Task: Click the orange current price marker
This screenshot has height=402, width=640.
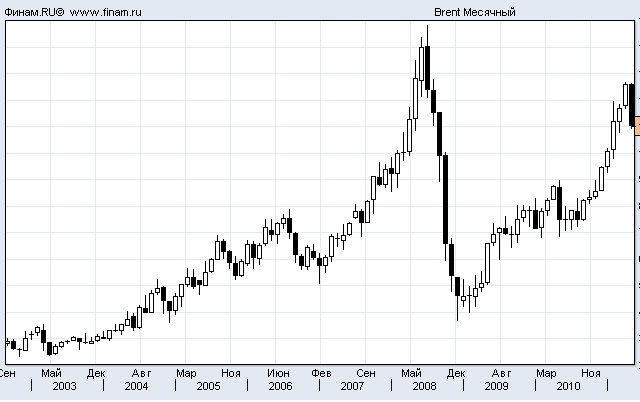Action: pyautogui.click(x=637, y=125)
